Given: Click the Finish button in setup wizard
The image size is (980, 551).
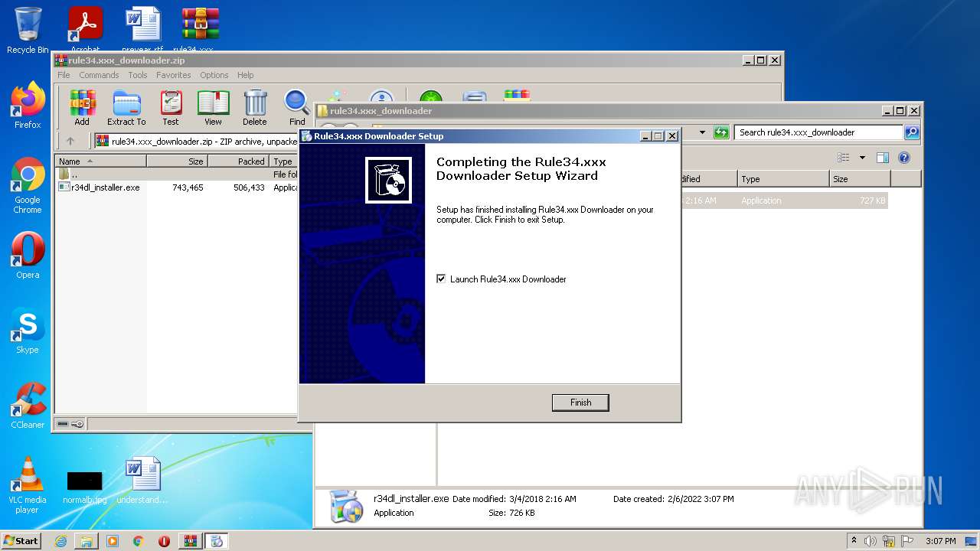Looking at the screenshot, I should click(580, 403).
